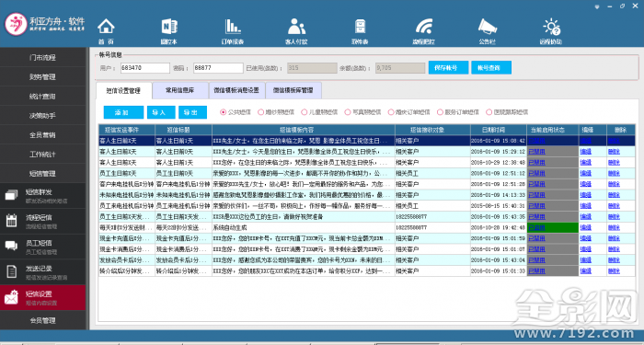Open 远程协助 lightbulb help icon
644x345 pixels.
[x=551, y=27]
